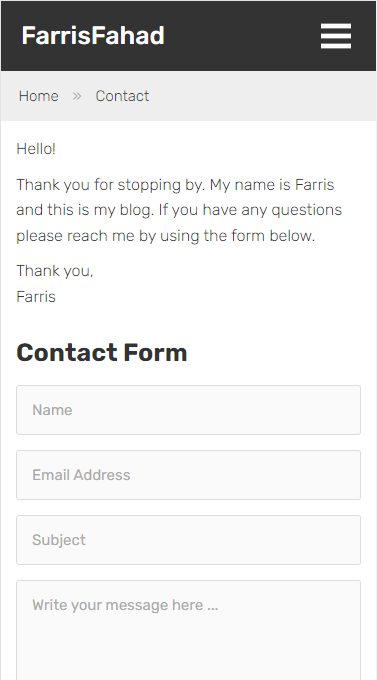The image size is (377, 680).
Task: Click the Farris signature text
Action: [x=36, y=297]
